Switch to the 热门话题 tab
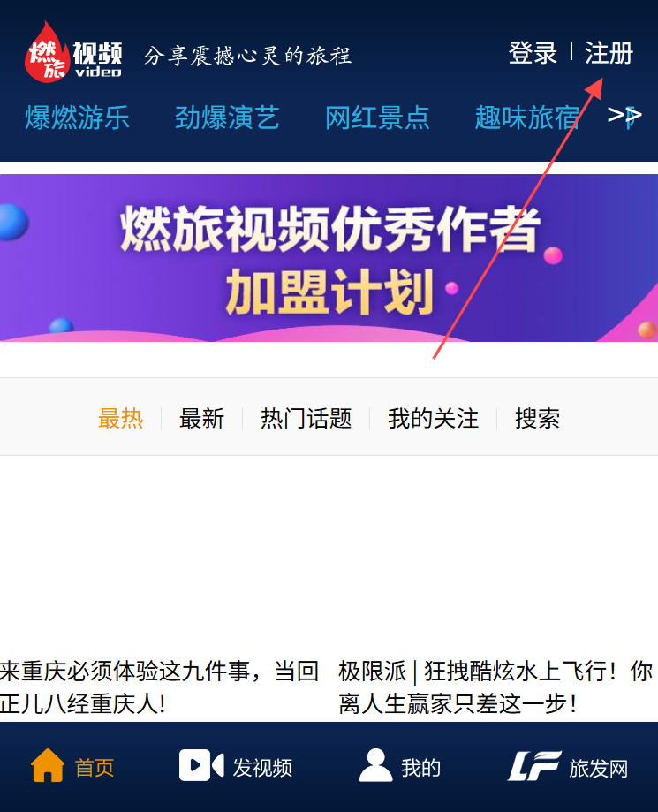 click(x=306, y=418)
